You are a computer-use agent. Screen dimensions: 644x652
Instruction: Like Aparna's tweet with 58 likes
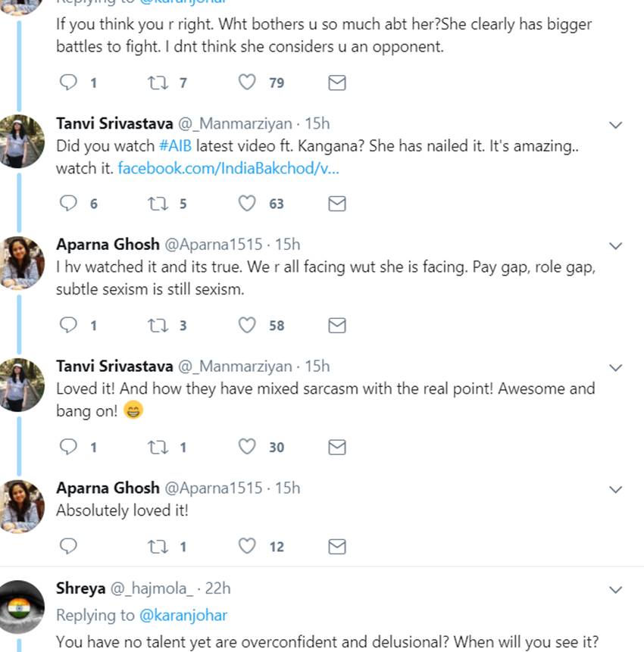[248, 325]
